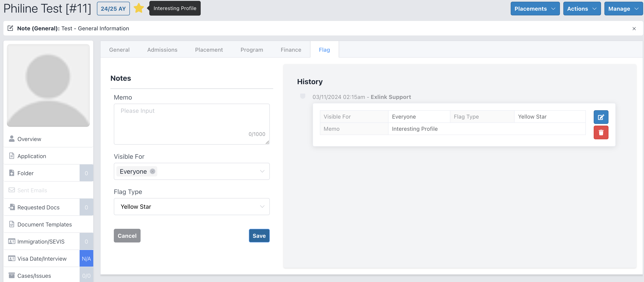
Task: Select the Flag tab
Action: (324, 50)
